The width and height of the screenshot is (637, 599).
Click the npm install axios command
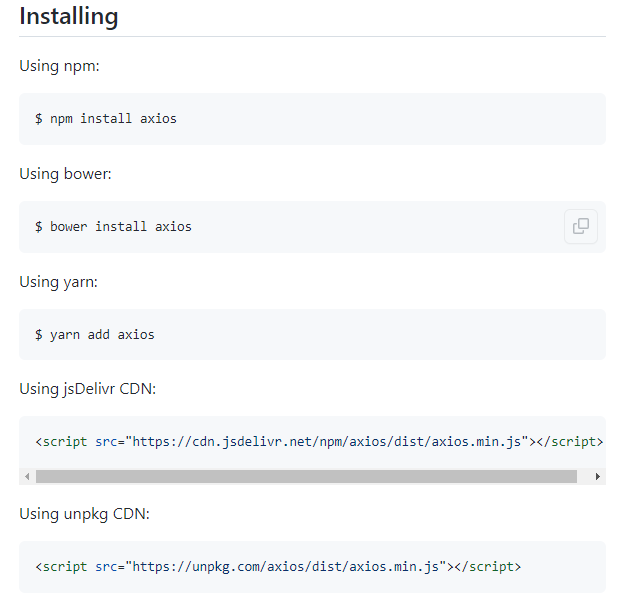113,119
